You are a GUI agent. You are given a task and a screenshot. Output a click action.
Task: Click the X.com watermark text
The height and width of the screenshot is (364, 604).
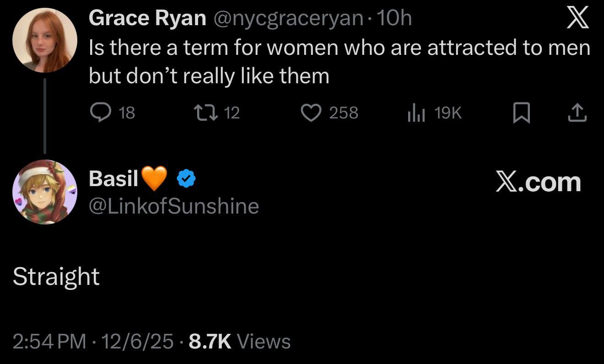538,182
